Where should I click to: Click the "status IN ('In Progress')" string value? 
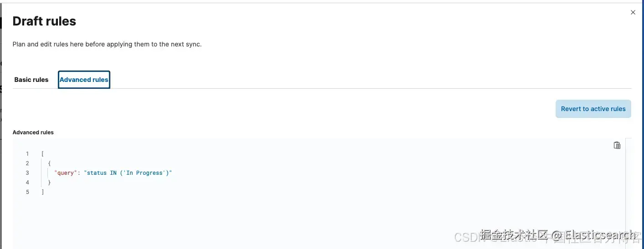(128, 173)
